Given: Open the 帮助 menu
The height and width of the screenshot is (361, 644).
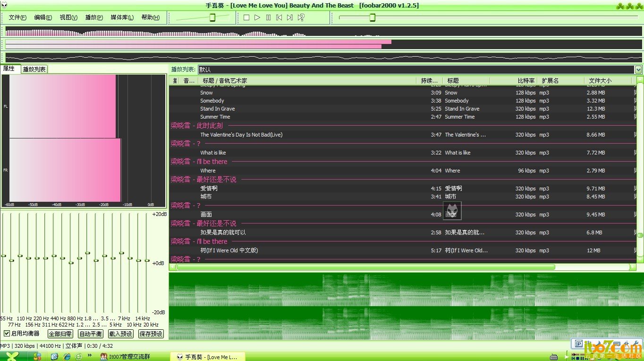Looking at the screenshot, I should pyautogui.click(x=150, y=17).
